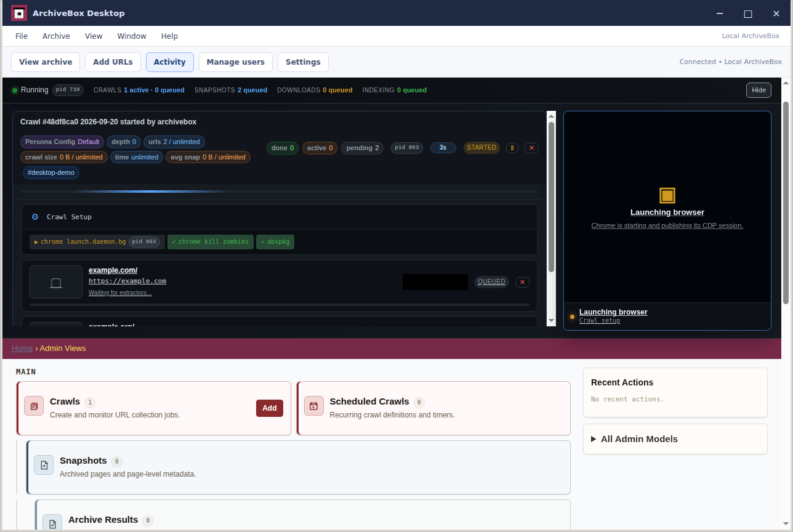Pause the crawl with the pause icon
Viewport: 793px width, 532px height.
coord(512,148)
